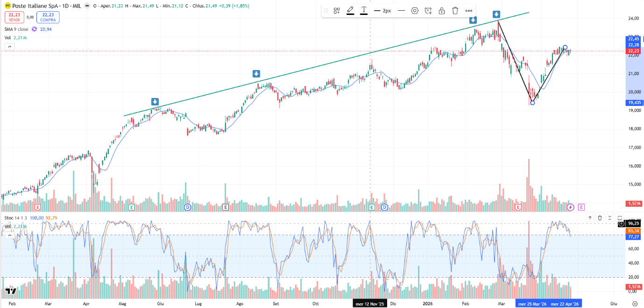Viewport: 644px width, 308px height.
Task: Click the TradingView logo in bottom-left corner
Action: [11, 292]
